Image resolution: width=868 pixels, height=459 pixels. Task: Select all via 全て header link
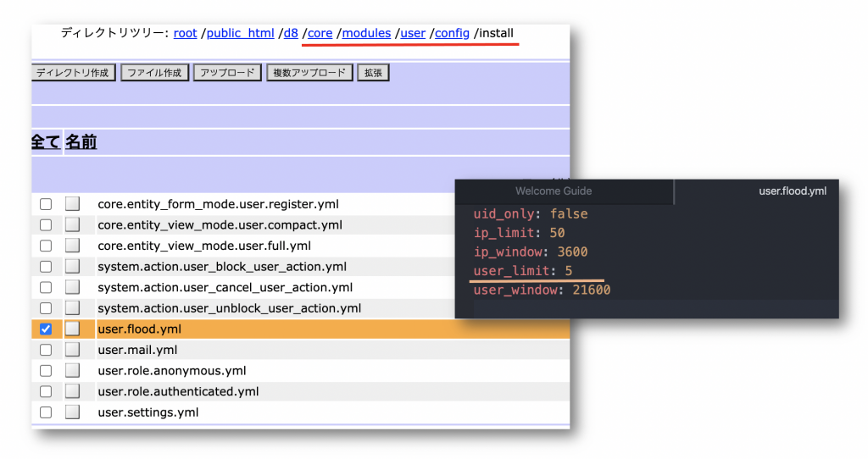coord(46,142)
